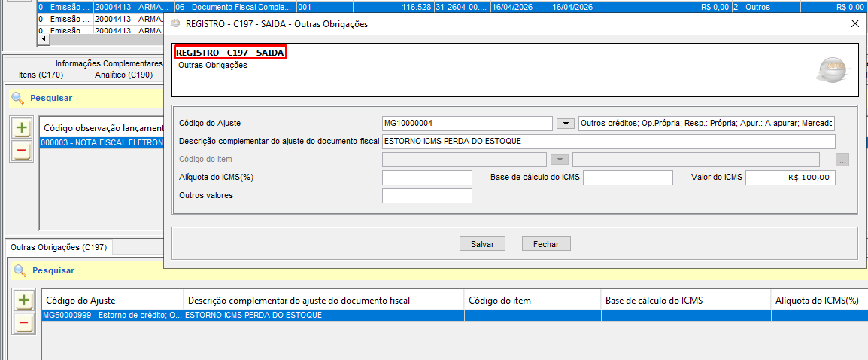This screenshot has width=868, height=360.
Task: Expand the Código do Ajuste dropdown arrow
Action: [x=565, y=124]
